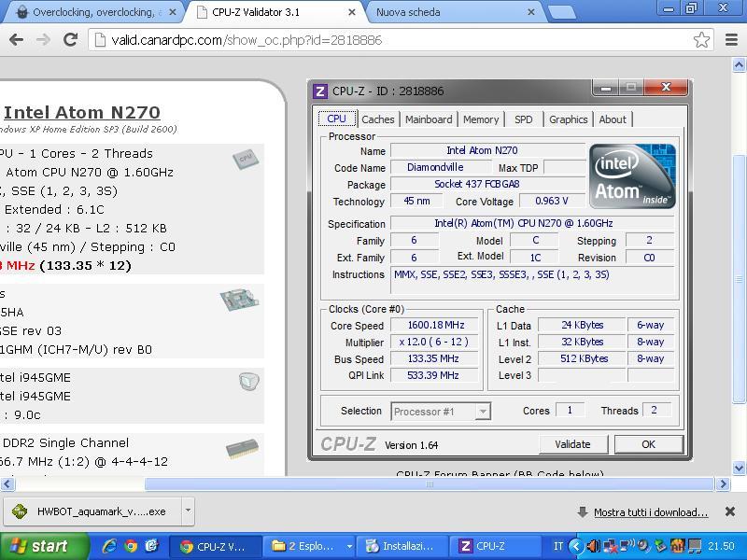Image resolution: width=747 pixels, height=560 pixels.
Task: Click the network disconnected tray icon
Action: point(610,546)
